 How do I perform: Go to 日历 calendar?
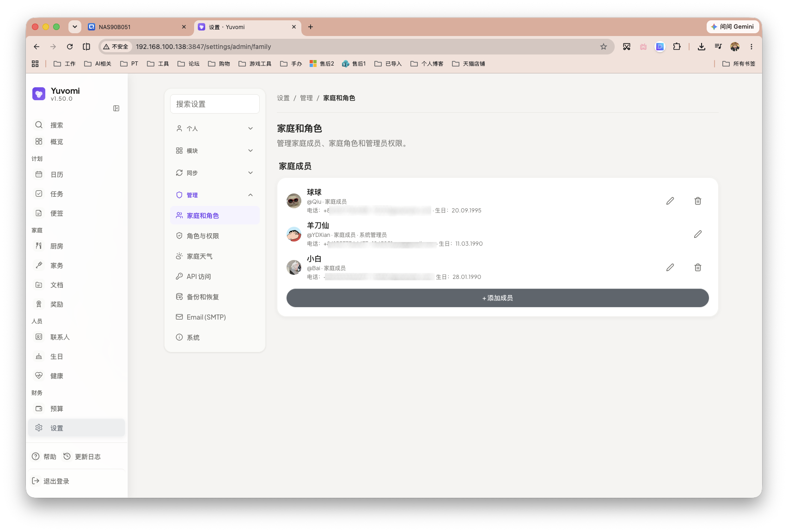point(77,175)
